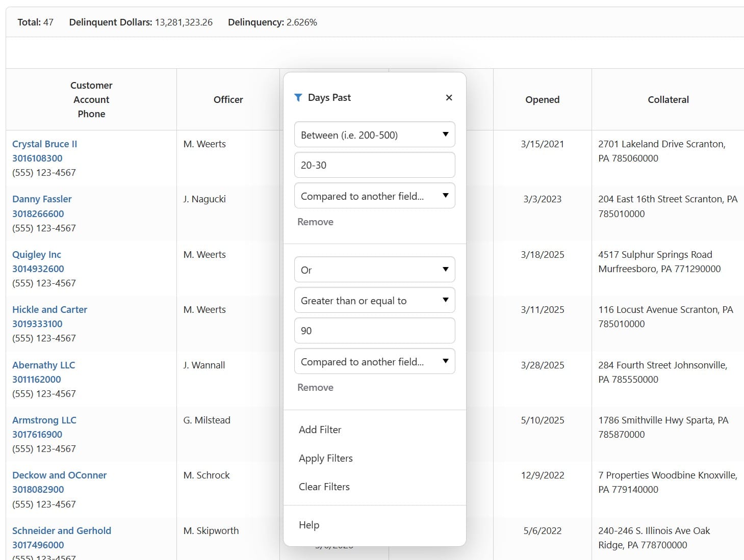The image size is (744, 560).
Task: Select collateral 2701 Lakeland Drive Scranton
Action: pyautogui.click(x=662, y=151)
